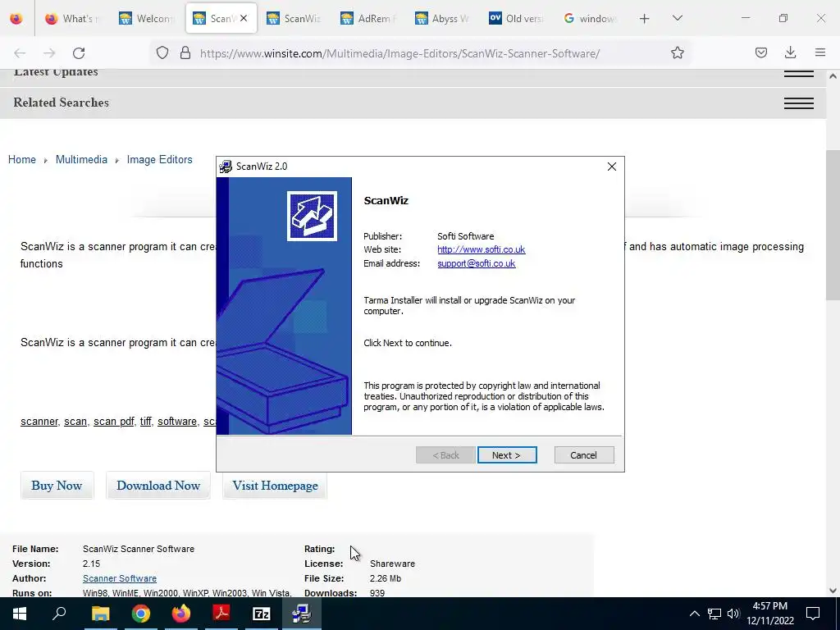
Task: Expand the Related Searches hamburger
Action: point(799,103)
